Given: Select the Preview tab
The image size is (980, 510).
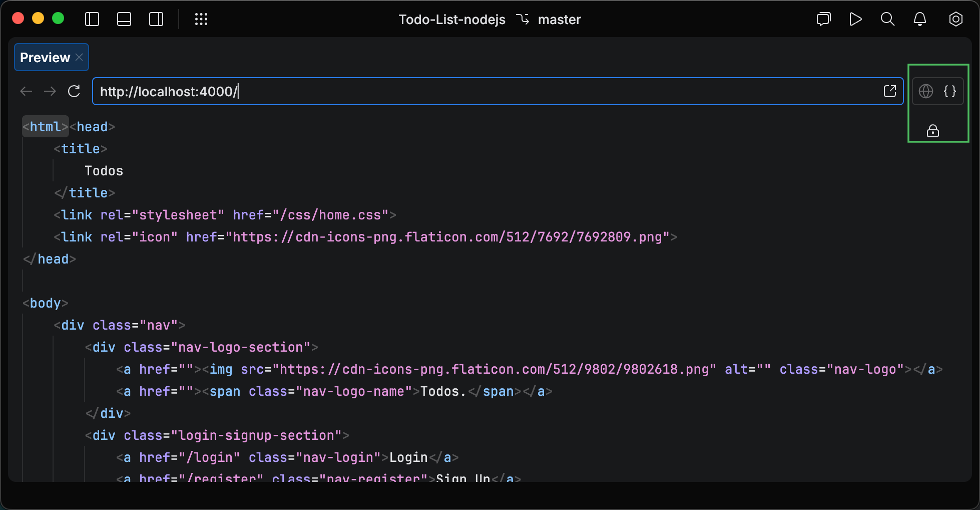Looking at the screenshot, I should (x=51, y=57).
